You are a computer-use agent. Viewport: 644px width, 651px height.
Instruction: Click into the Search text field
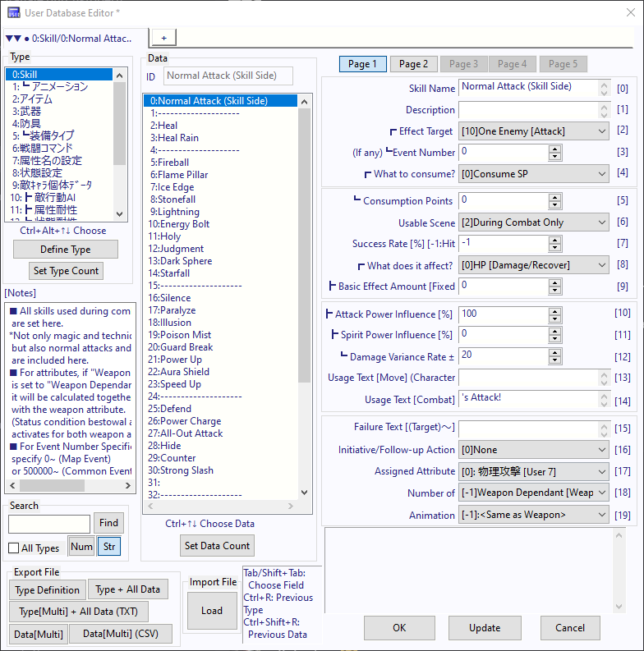point(49,524)
